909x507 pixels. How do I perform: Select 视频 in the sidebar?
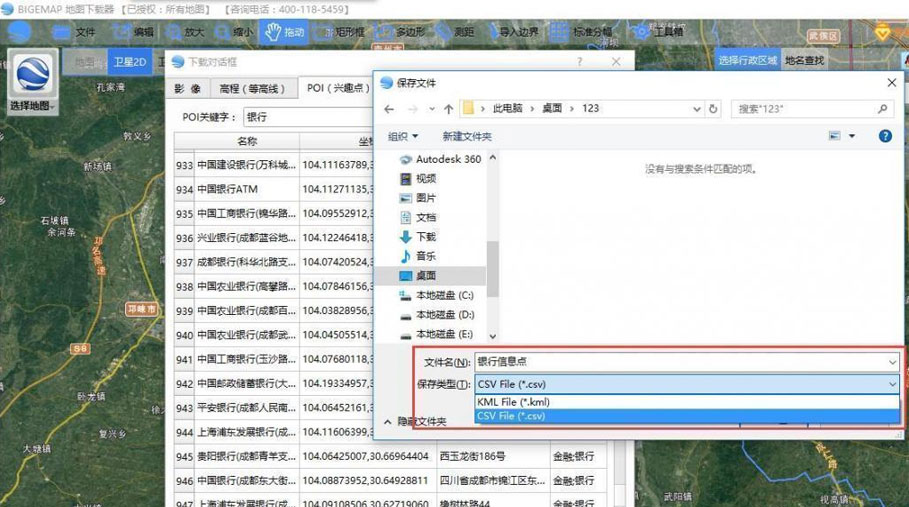(x=419, y=178)
